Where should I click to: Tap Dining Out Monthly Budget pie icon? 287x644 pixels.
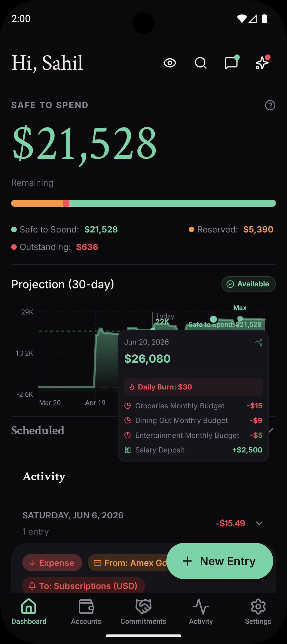(x=128, y=420)
